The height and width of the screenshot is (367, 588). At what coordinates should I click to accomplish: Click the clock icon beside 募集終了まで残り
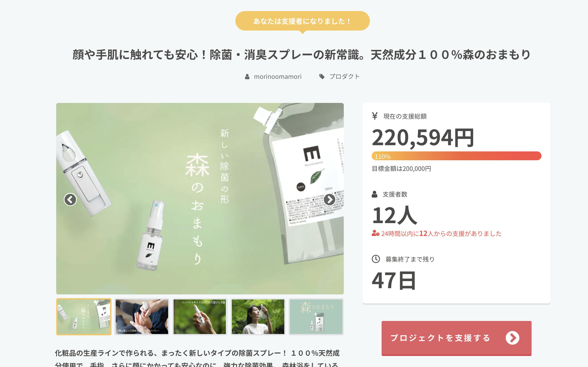click(376, 259)
